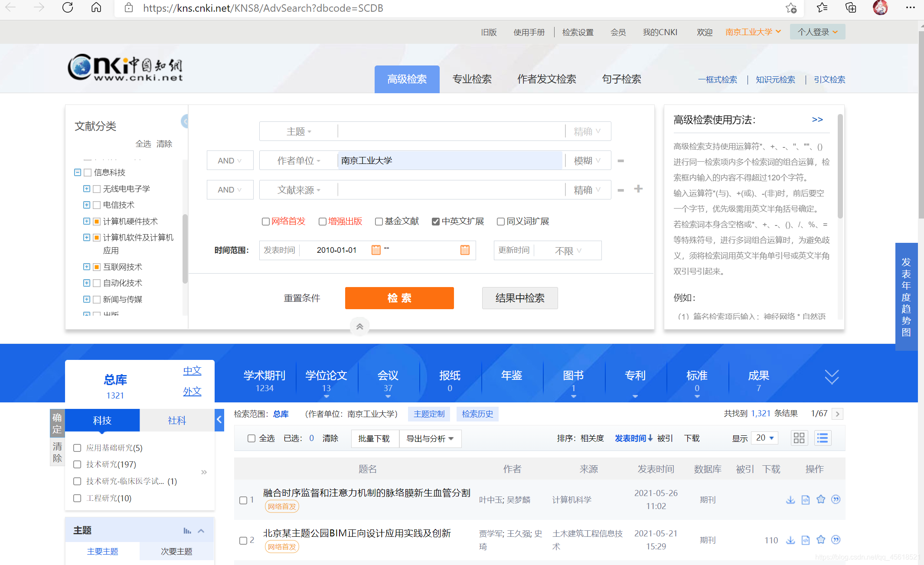Favorite the second result with star icon

tap(821, 540)
